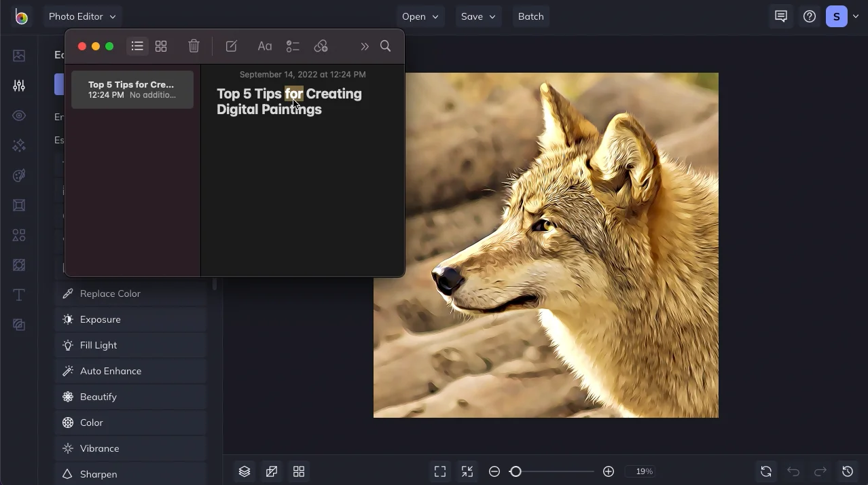Open the edit history icon
The height and width of the screenshot is (485, 868).
tap(848, 471)
